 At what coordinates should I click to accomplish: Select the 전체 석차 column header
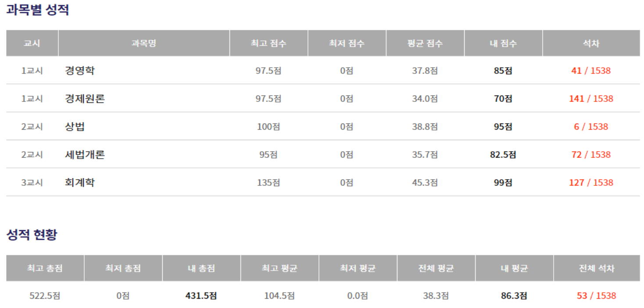[597, 268]
